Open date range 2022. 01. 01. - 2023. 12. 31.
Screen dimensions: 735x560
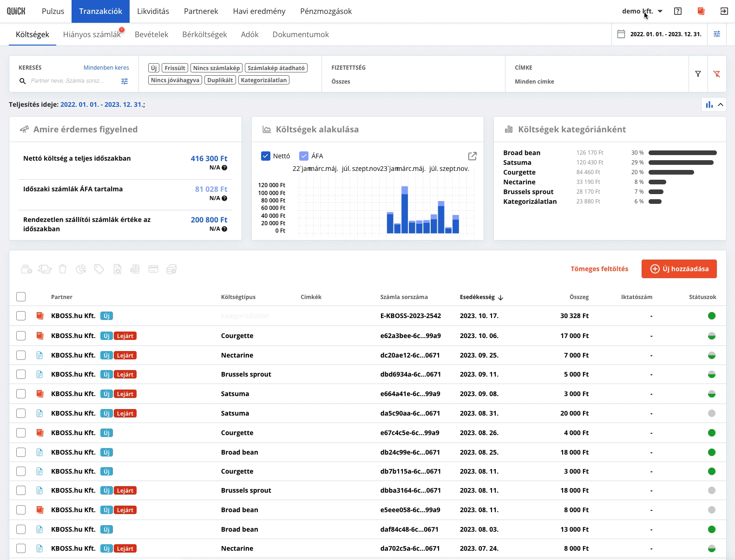point(666,34)
